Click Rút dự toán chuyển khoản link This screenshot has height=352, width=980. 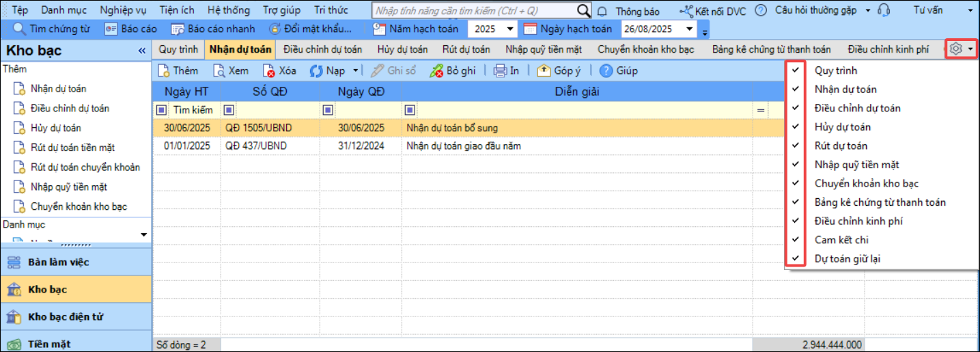85,167
